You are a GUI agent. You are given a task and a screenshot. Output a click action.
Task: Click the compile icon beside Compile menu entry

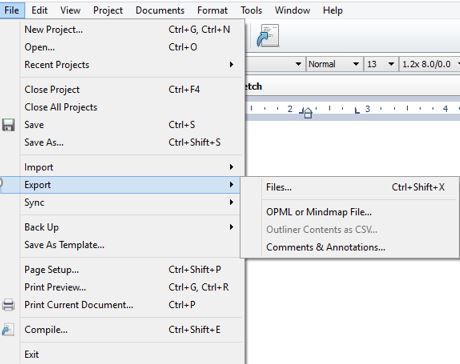click(8, 330)
